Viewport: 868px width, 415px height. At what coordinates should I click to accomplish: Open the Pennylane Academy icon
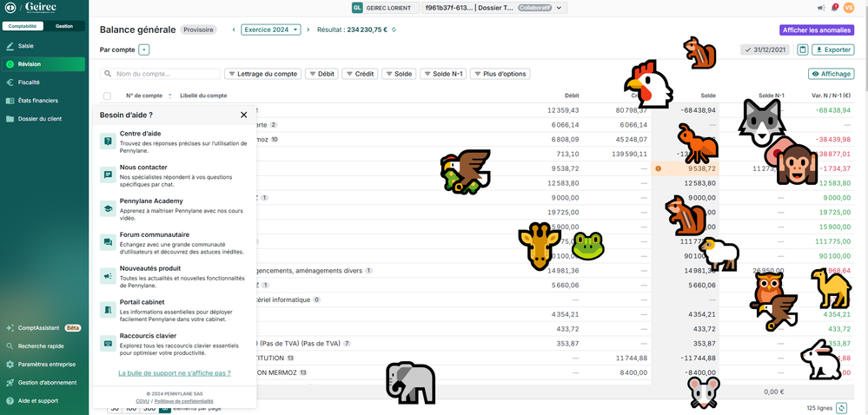click(108, 208)
